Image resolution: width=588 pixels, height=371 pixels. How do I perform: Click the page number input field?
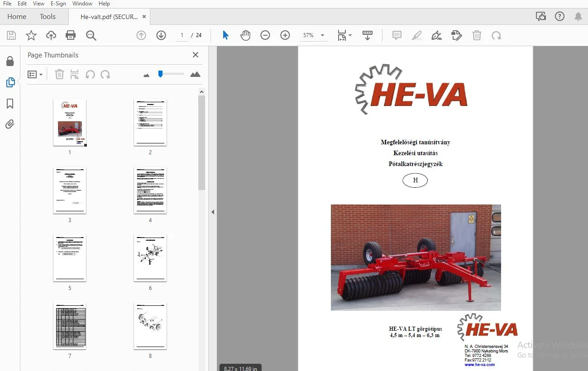(x=182, y=35)
